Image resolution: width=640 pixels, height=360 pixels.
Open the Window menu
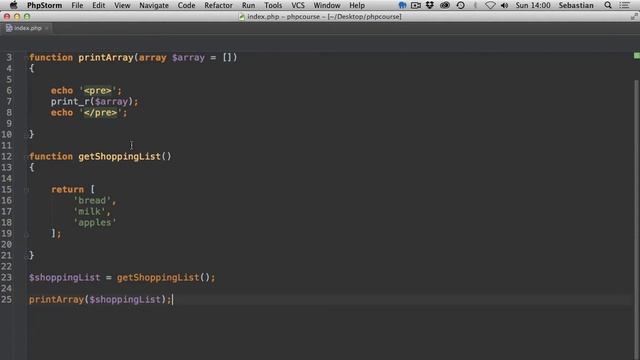(x=327, y=5)
